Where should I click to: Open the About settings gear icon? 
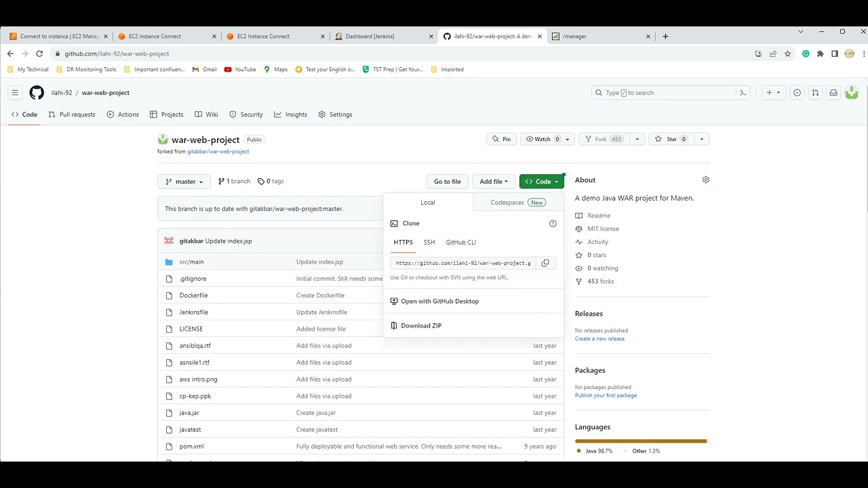[706, 180]
